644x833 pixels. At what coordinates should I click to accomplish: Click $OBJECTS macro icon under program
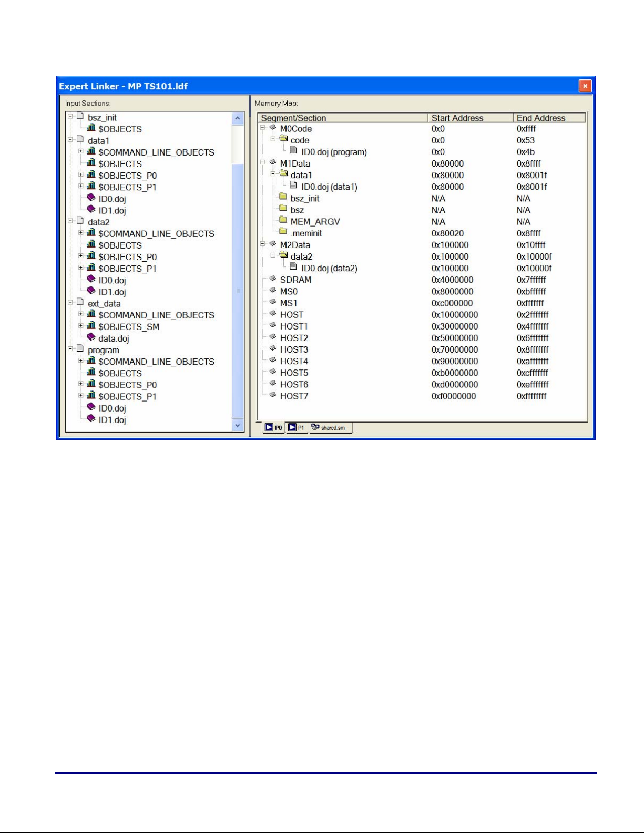pos(91,372)
